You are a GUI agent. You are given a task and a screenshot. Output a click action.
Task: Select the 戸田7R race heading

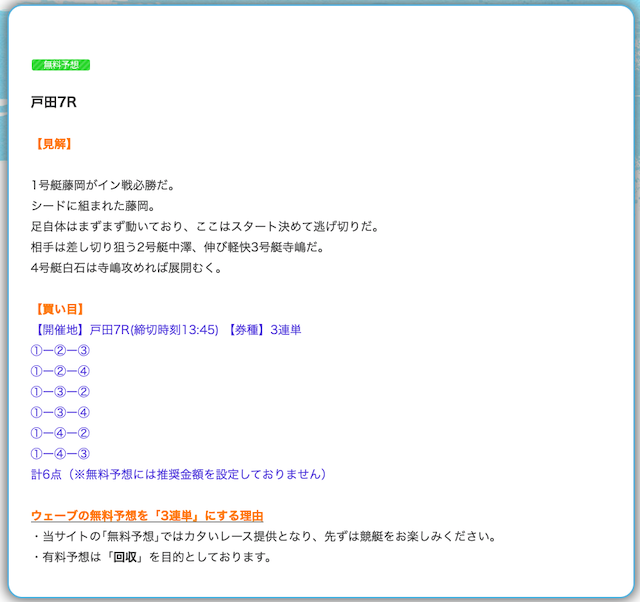54,102
